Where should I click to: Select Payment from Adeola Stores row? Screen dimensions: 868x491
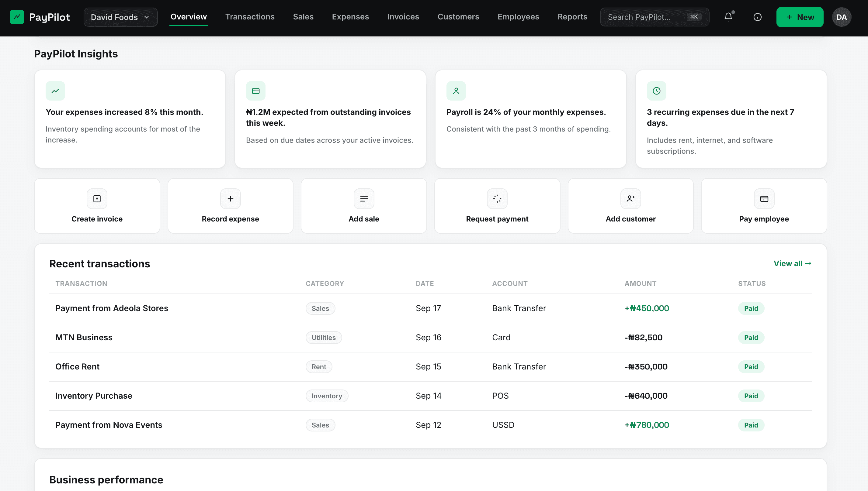coord(430,308)
